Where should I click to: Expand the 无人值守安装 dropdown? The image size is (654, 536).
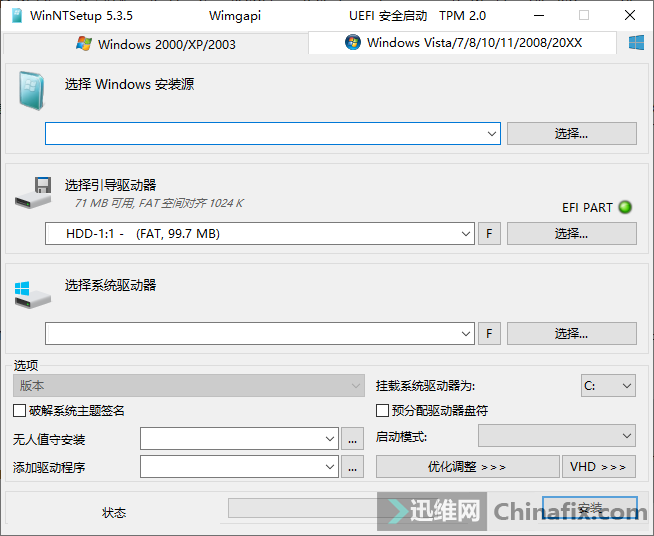click(330, 439)
